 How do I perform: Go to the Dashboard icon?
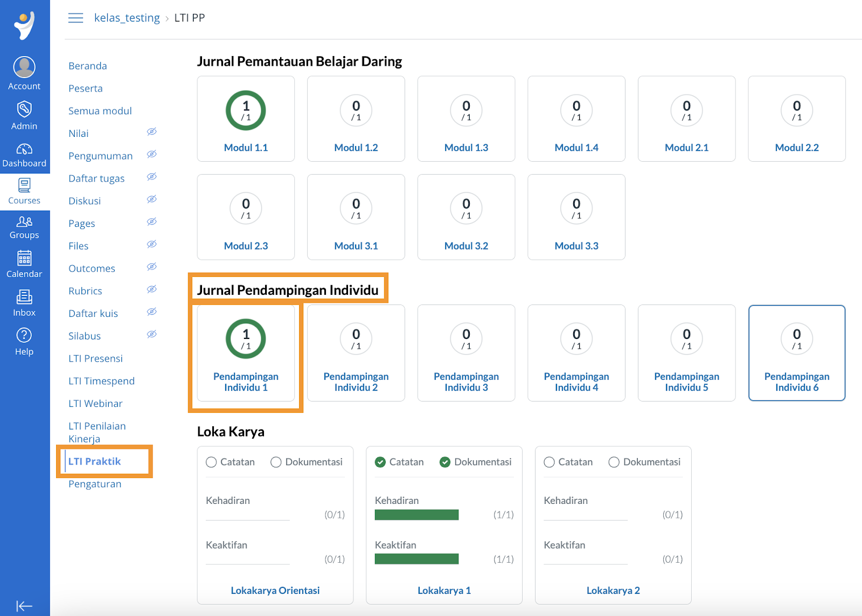[24, 149]
